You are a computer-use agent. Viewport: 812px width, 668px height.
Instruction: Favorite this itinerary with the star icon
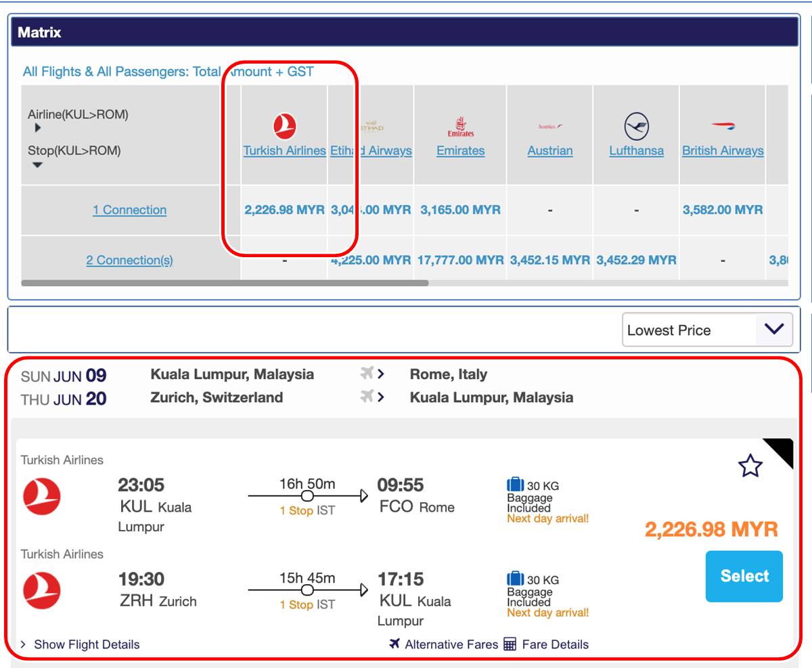coord(750,466)
